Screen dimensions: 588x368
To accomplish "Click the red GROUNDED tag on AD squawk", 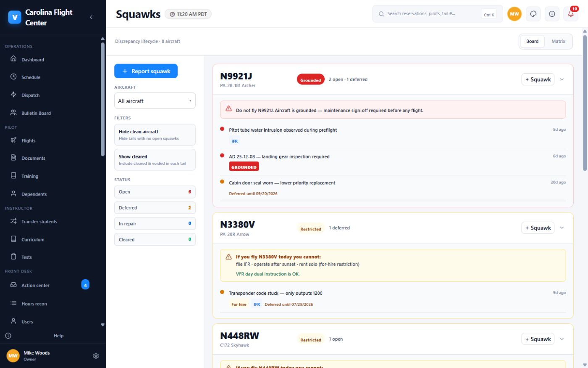I will [244, 167].
